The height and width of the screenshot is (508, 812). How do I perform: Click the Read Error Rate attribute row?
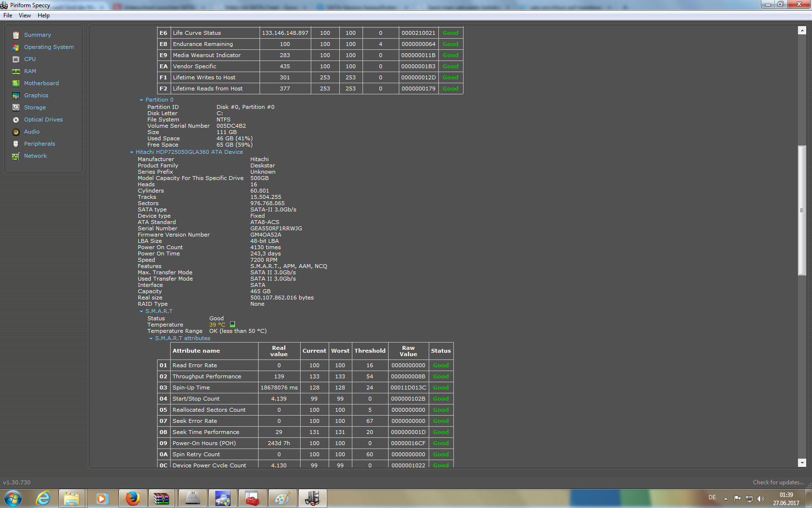tap(305, 365)
